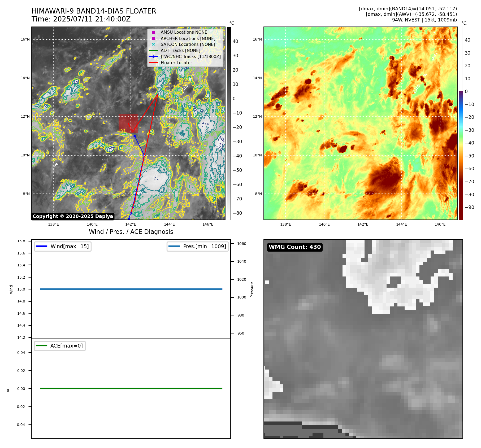481x448 pixels.
Task: Click the title 'HIMAWARI-9 BAND14-DIAS FLOATER'
Action: (x=94, y=11)
